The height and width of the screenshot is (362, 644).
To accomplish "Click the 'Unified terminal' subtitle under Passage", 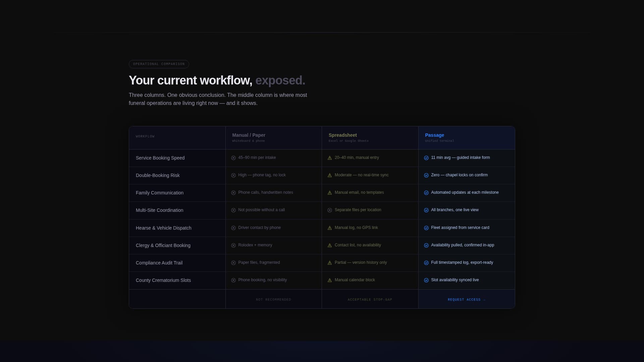I will pos(439,141).
